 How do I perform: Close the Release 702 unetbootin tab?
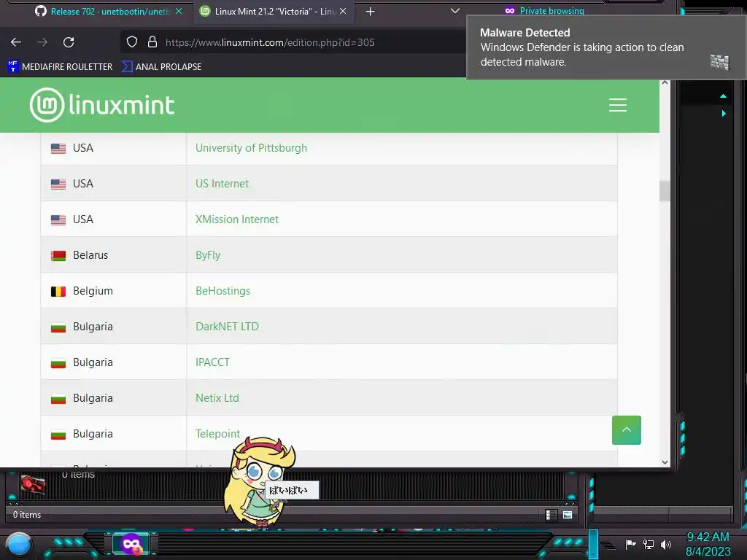pos(179,11)
